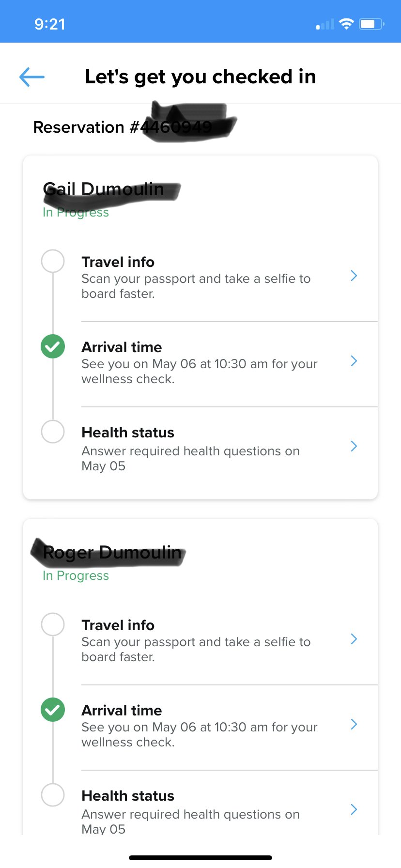Tap the blue back arrow
Screen dimensions: 401x868
32,77
